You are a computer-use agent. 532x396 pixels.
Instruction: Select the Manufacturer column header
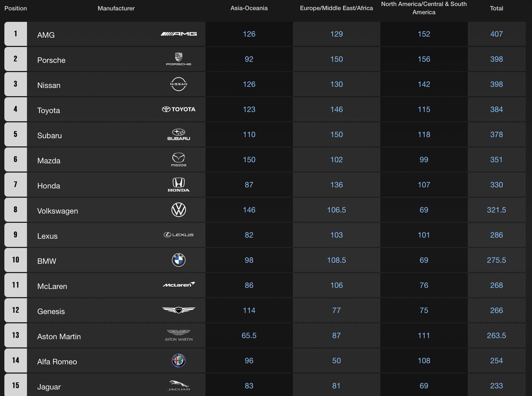tap(116, 8)
